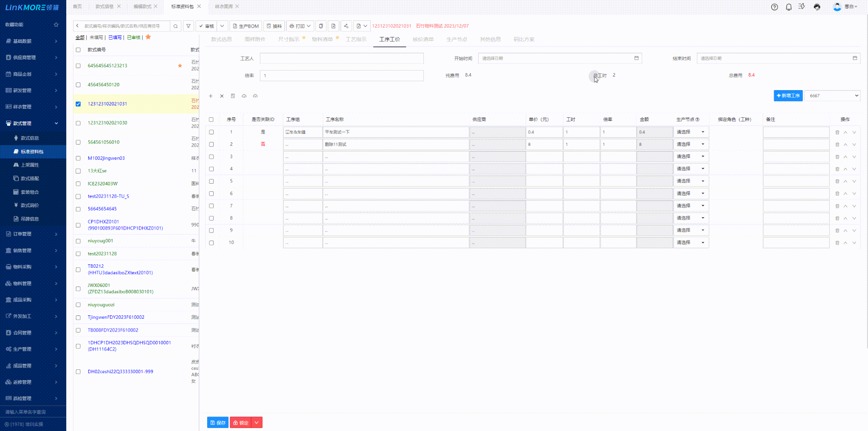Click the share icon in toolbar
The width and height of the screenshot is (868, 431).
pyautogui.click(x=346, y=26)
